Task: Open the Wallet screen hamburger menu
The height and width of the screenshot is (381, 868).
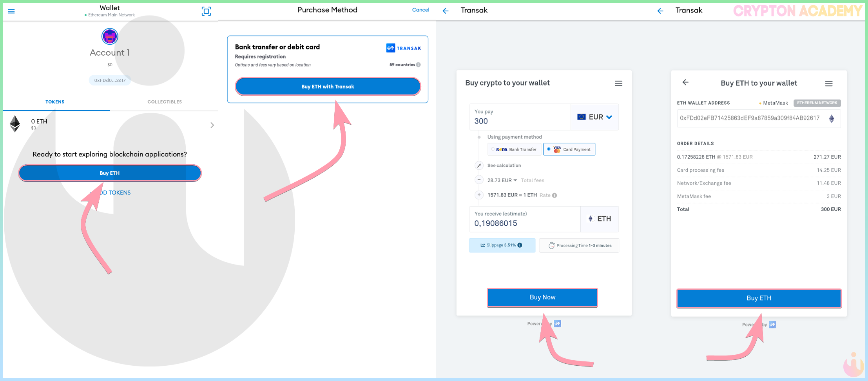Action: 11,11
